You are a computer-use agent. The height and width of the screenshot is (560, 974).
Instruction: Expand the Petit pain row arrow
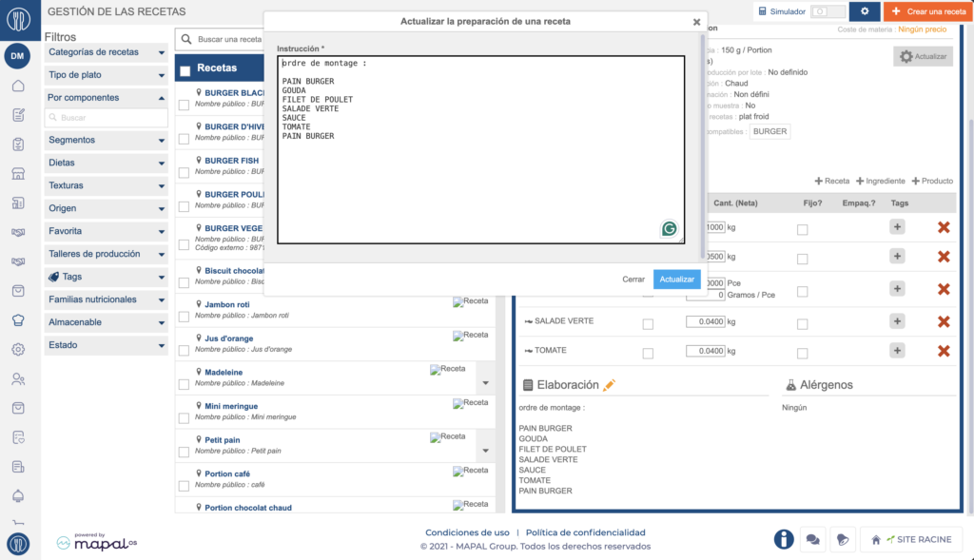click(486, 451)
